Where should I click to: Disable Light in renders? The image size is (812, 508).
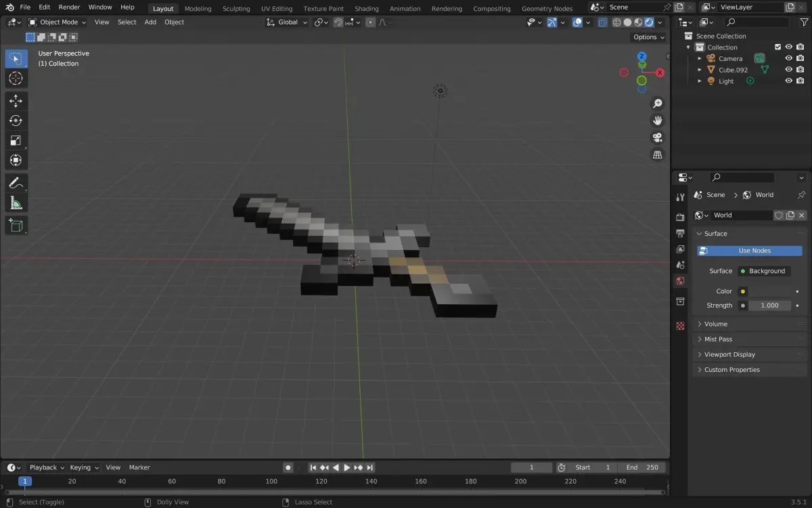tap(800, 81)
